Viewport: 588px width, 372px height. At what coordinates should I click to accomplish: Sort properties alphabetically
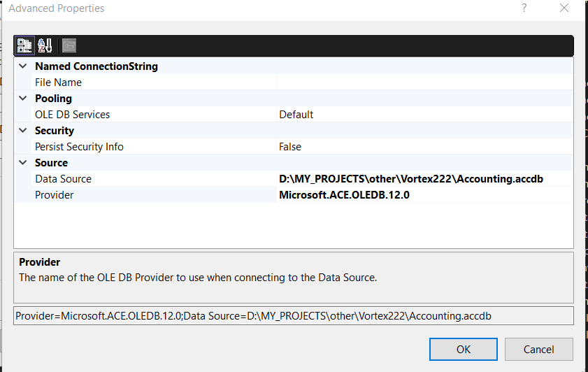point(45,45)
